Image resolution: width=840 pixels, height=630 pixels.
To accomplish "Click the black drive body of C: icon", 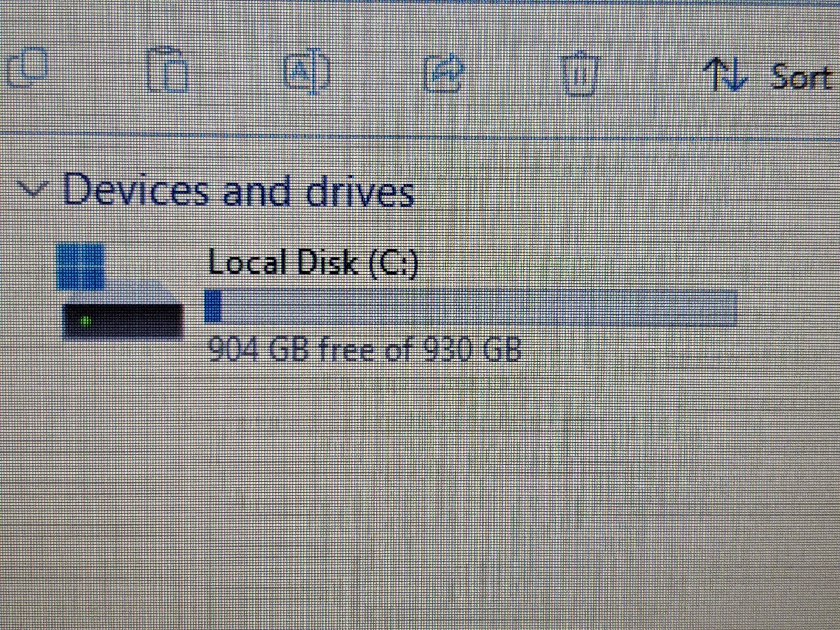I will point(123,322).
